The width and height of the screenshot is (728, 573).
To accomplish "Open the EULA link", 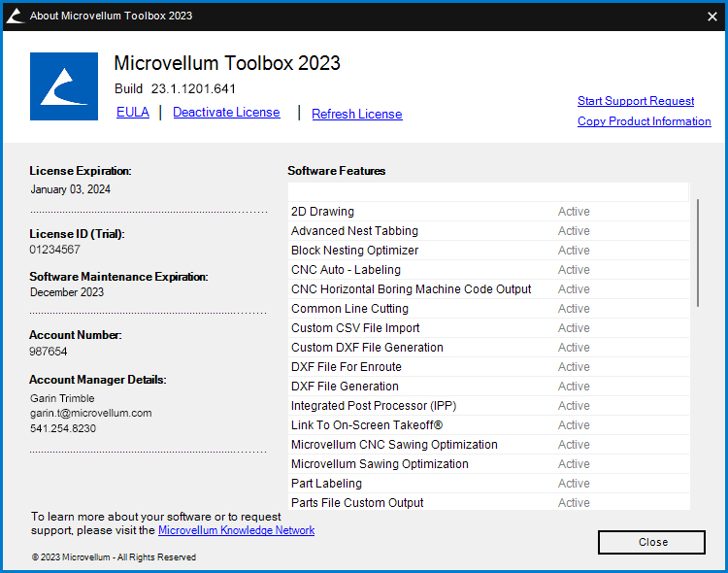I will click(x=133, y=113).
